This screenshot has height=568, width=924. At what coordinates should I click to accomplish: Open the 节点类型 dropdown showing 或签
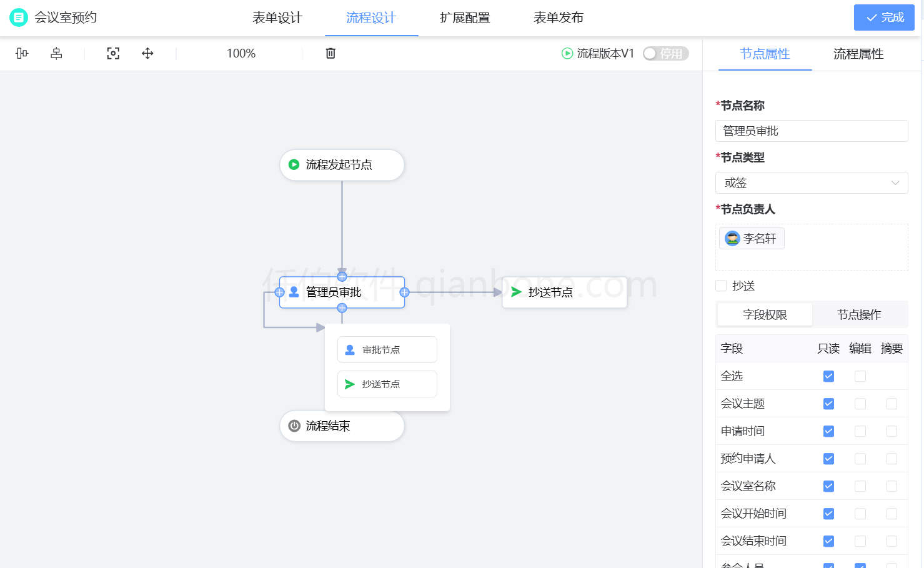(x=812, y=182)
